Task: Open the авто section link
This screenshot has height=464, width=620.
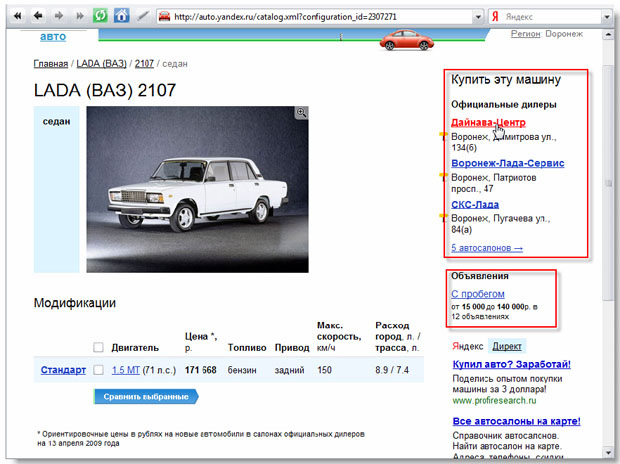Action: coord(53,36)
